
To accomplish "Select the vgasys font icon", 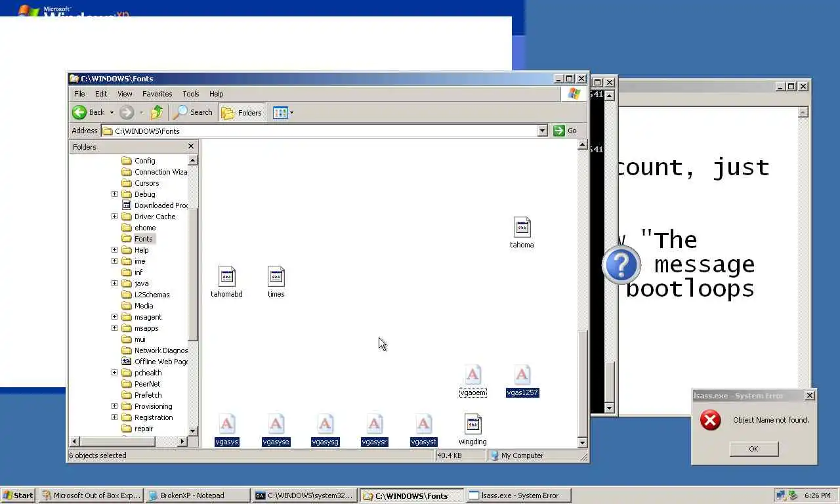I will pyautogui.click(x=226, y=425).
